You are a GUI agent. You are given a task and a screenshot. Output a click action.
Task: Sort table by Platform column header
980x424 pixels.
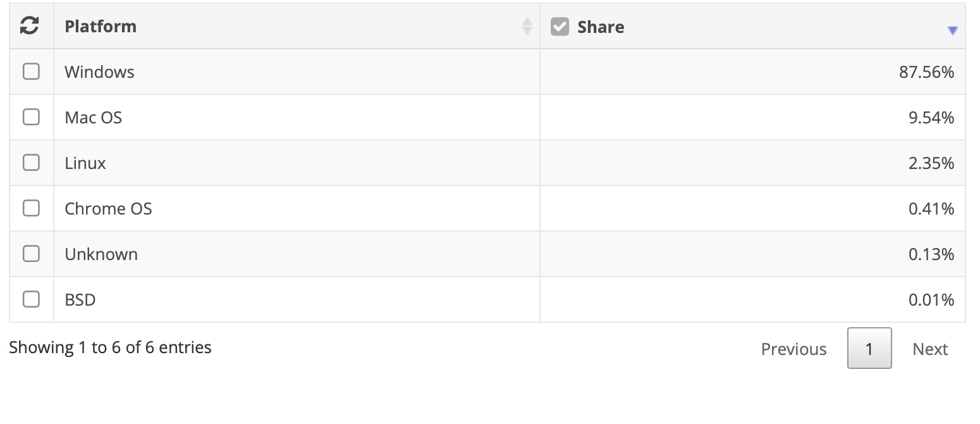[101, 27]
